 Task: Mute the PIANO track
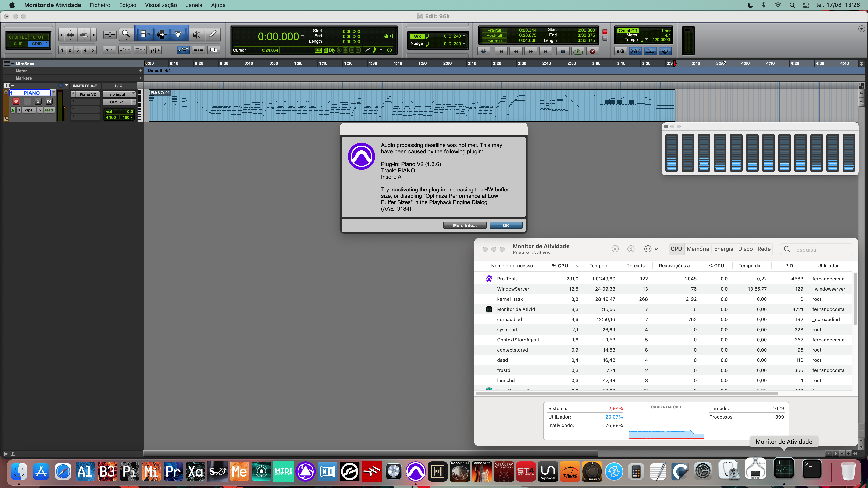point(49,101)
